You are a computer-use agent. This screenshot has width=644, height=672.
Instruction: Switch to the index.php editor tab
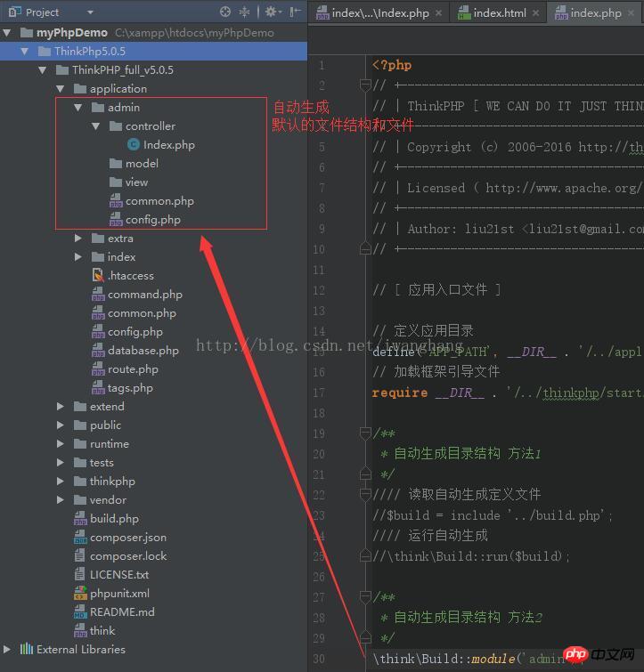point(588,12)
